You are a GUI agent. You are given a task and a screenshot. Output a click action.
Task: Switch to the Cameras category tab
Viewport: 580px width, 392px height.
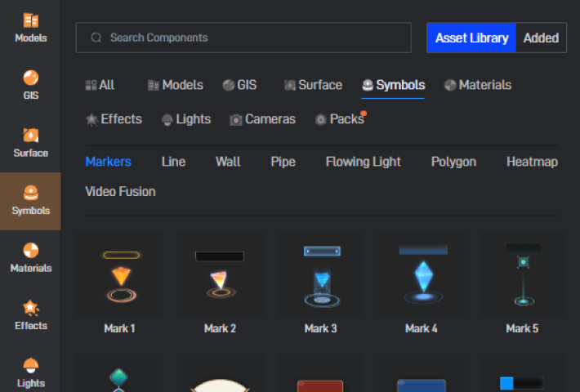click(262, 119)
